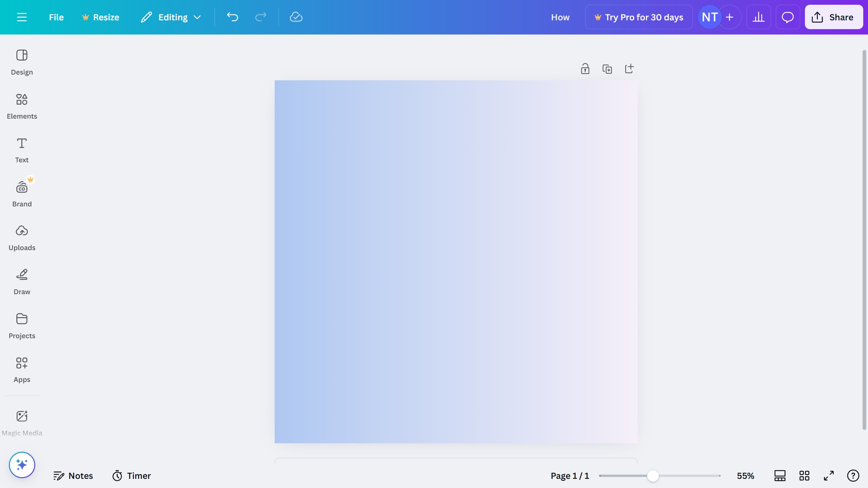Viewport: 868px width, 488px height.
Task: Launch the Canva AI assistant
Action: pyautogui.click(x=22, y=465)
